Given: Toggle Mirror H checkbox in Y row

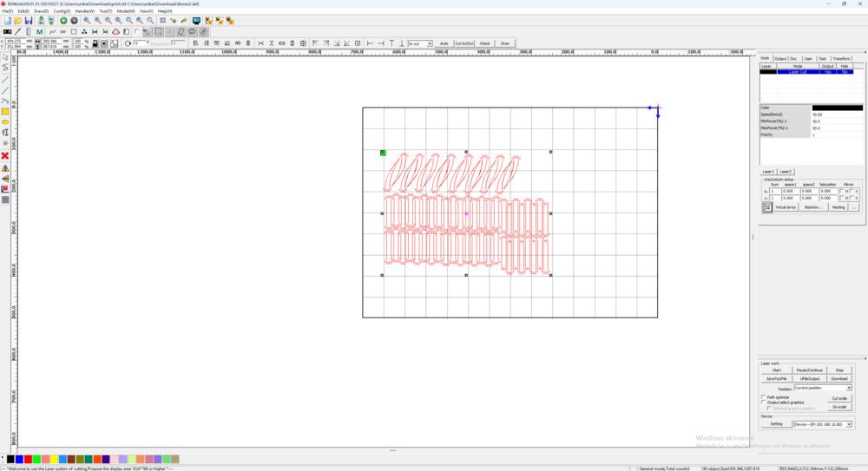Looking at the screenshot, I should (842, 198).
